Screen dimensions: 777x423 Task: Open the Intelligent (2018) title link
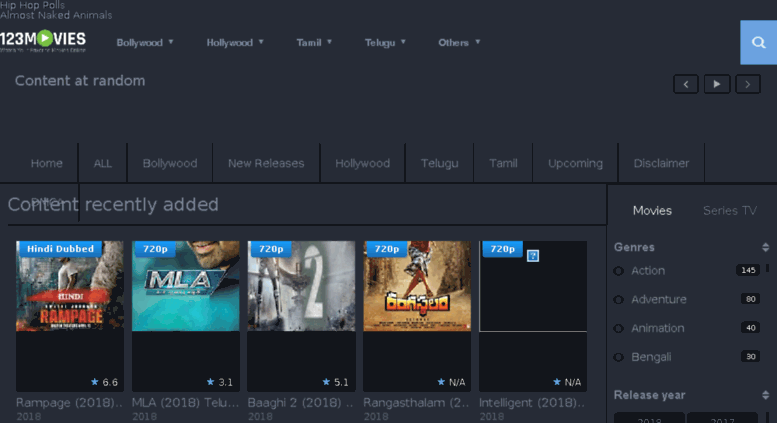(533, 403)
